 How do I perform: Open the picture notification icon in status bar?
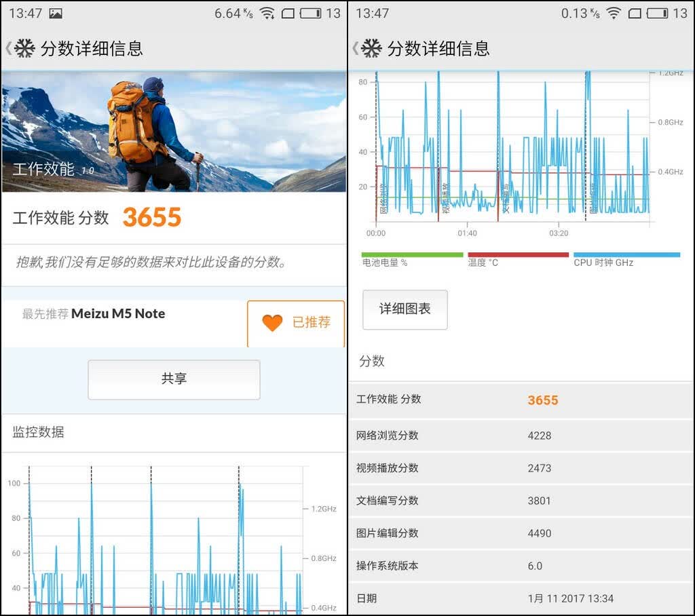56,14
